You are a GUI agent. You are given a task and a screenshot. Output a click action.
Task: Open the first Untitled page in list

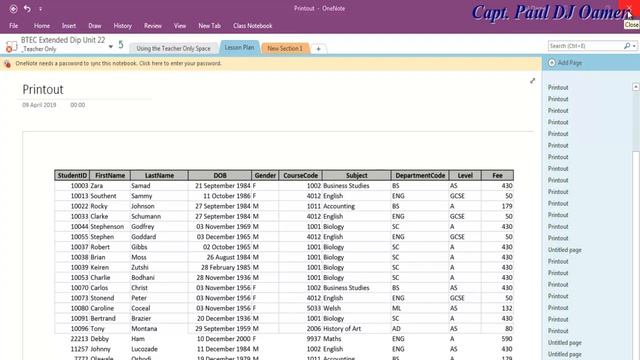(x=564, y=250)
